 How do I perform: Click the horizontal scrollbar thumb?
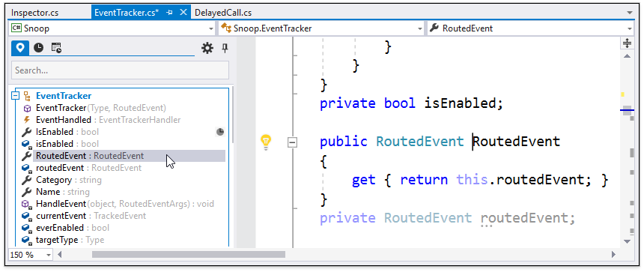point(189,255)
